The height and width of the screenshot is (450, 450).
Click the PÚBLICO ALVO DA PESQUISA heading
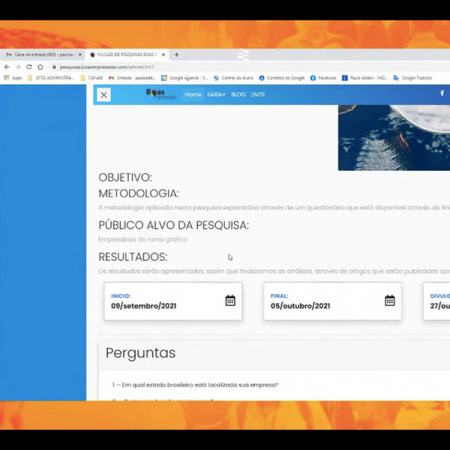pos(174,225)
